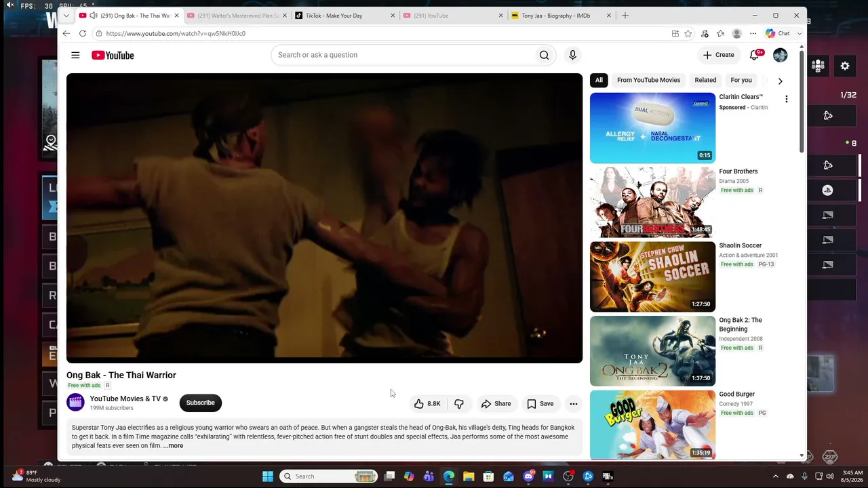This screenshot has width=868, height=488.
Task: Click the browser address bar URL
Action: point(176,33)
